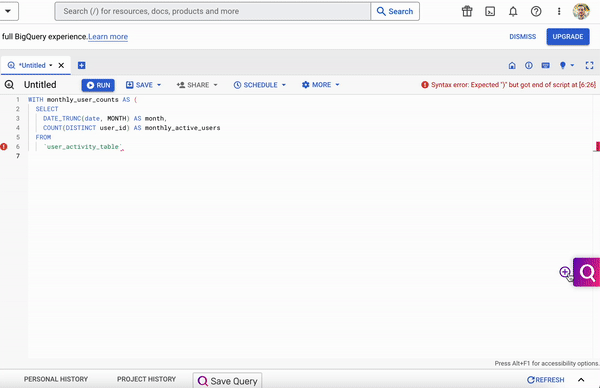Click the FROM keyword on line 5
Viewport: 600px width, 388px height.
43,137
